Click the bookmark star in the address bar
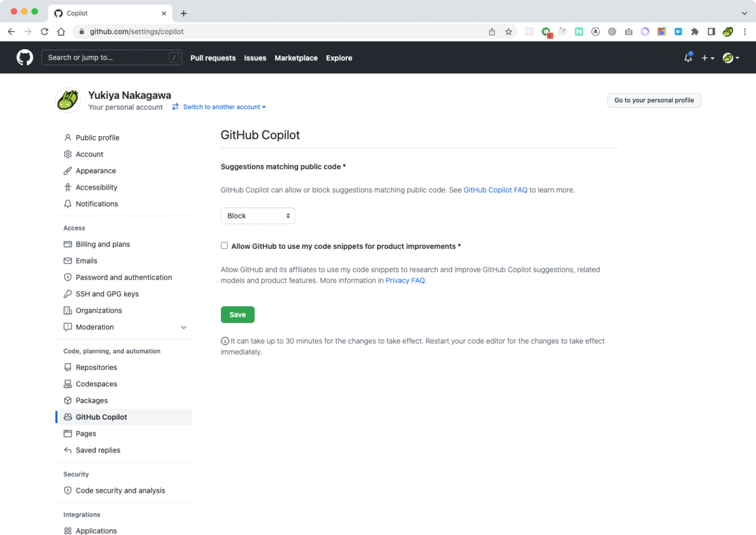756x535 pixels. point(508,31)
